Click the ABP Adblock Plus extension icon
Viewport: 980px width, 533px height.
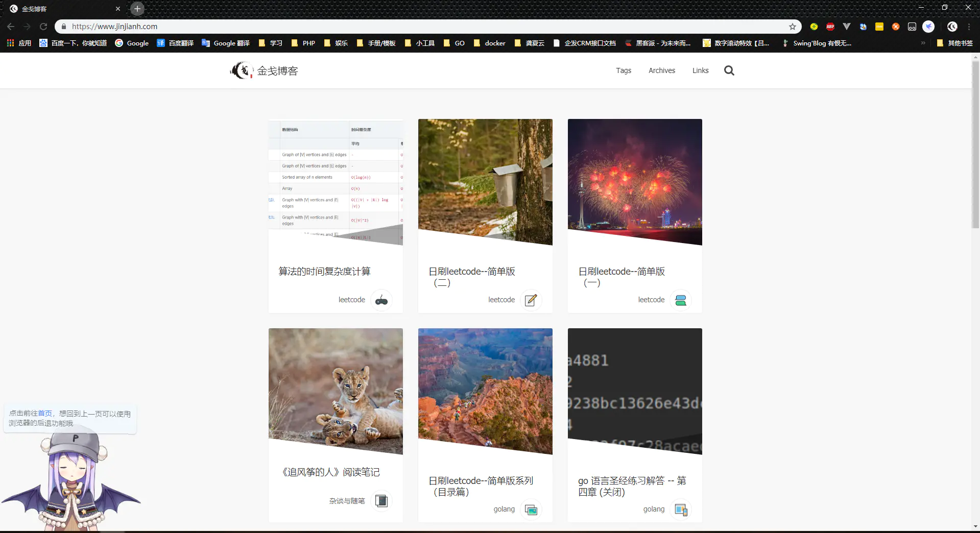coord(830,27)
